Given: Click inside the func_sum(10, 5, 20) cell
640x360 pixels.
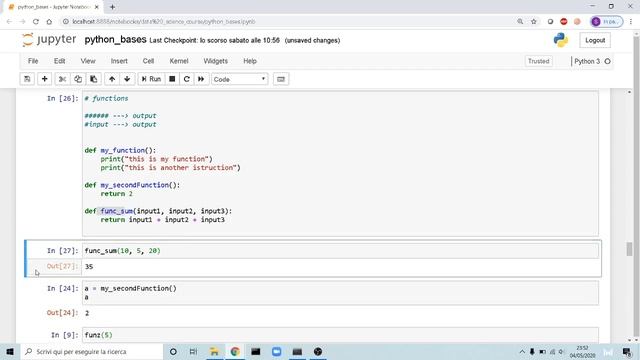Looking at the screenshot, I should tap(340, 251).
